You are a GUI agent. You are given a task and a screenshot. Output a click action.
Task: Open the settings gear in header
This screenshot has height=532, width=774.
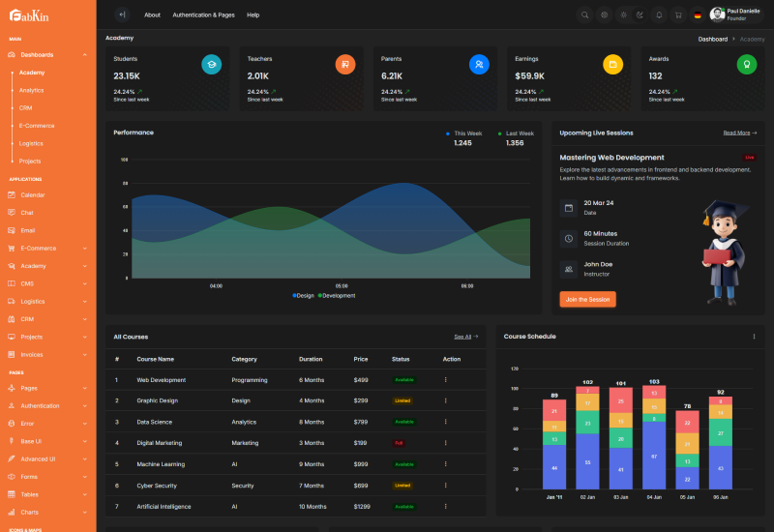(x=604, y=15)
